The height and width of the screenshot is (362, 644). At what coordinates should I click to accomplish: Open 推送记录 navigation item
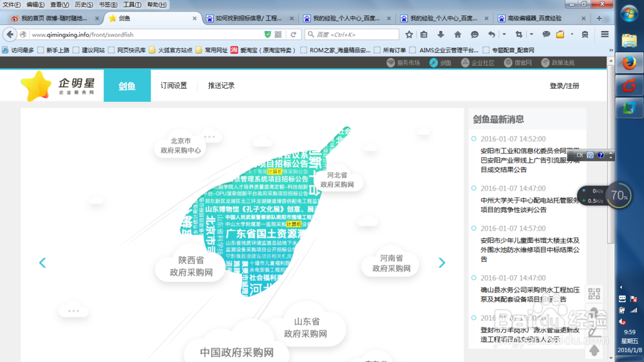pyautogui.click(x=221, y=86)
